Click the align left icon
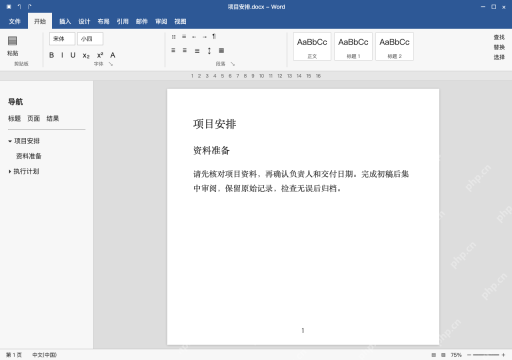The height and width of the screenshot is (360, 512). pyautogui.click(x=173, y=50)
